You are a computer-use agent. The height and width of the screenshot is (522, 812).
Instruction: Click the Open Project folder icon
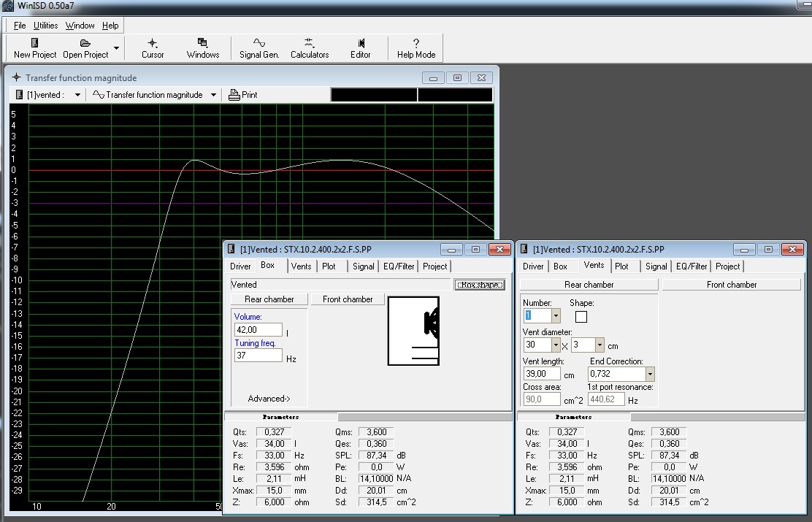[85, 43]
